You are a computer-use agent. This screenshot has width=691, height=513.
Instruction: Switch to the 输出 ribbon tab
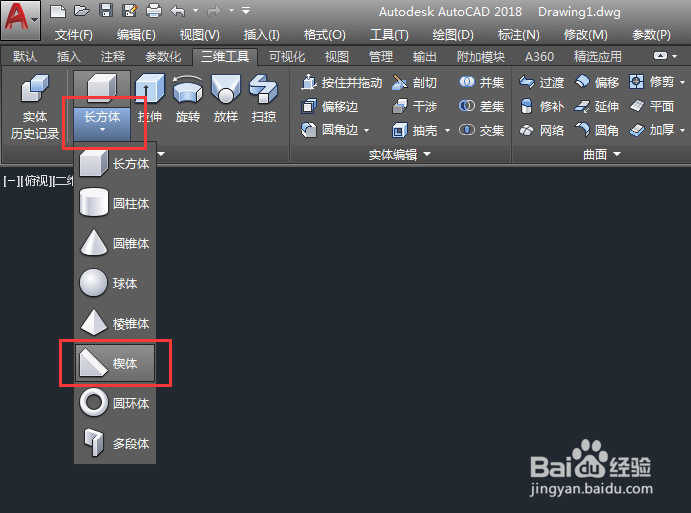[425, 56]
